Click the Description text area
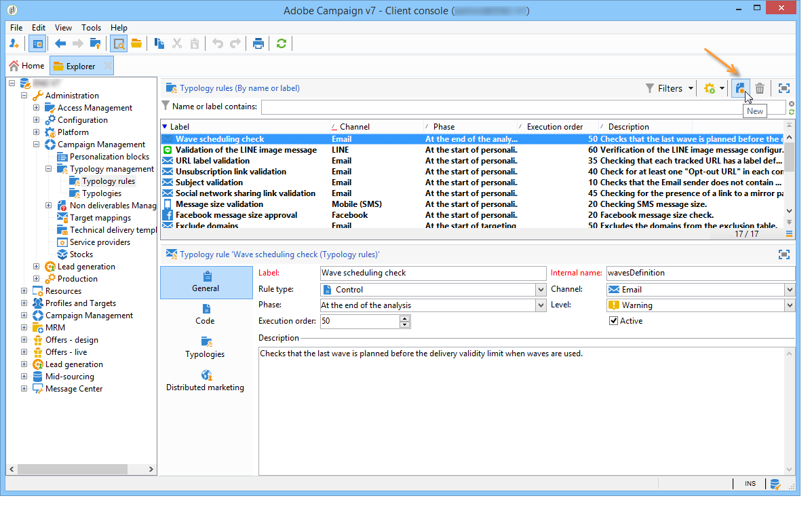This screenshot has height=513, width=812. pyautogui.click(x=522, y=411)
